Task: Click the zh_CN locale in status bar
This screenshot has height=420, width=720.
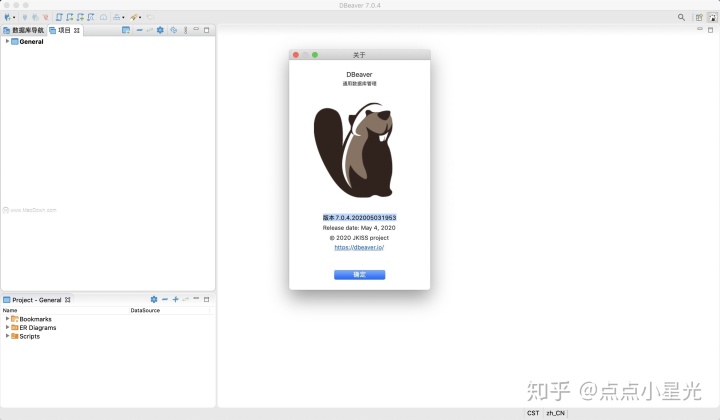Action: click(555, 413)
